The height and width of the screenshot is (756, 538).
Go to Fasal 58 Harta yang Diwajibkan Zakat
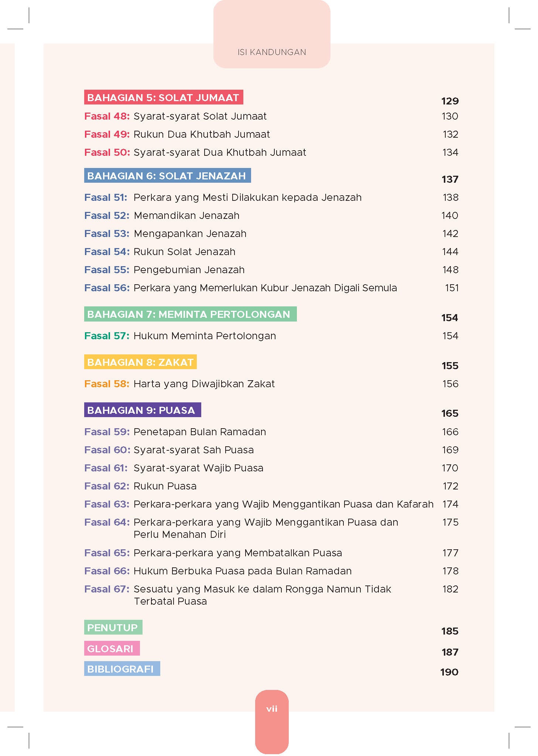pos(179,384)
